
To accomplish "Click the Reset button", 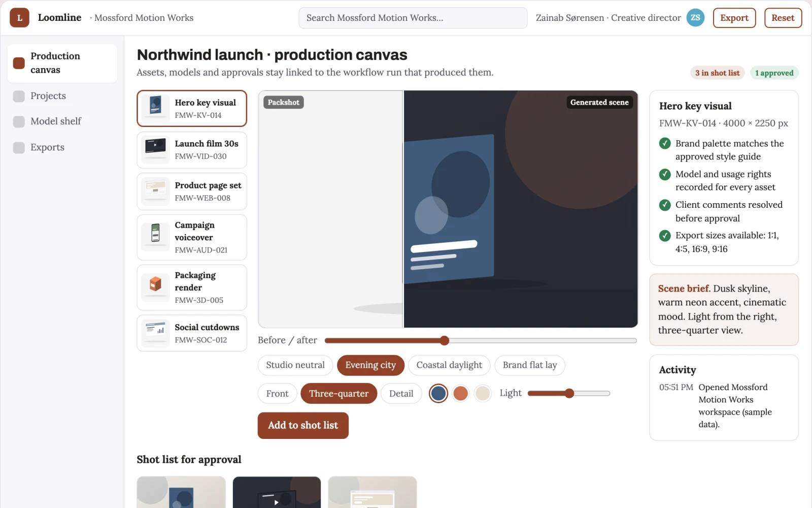I will (783, 18).
